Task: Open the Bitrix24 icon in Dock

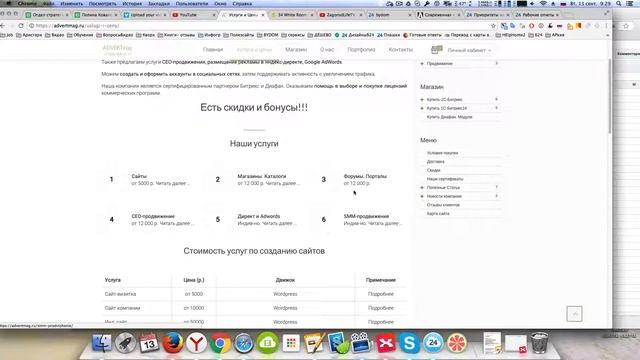Action: 433,343
